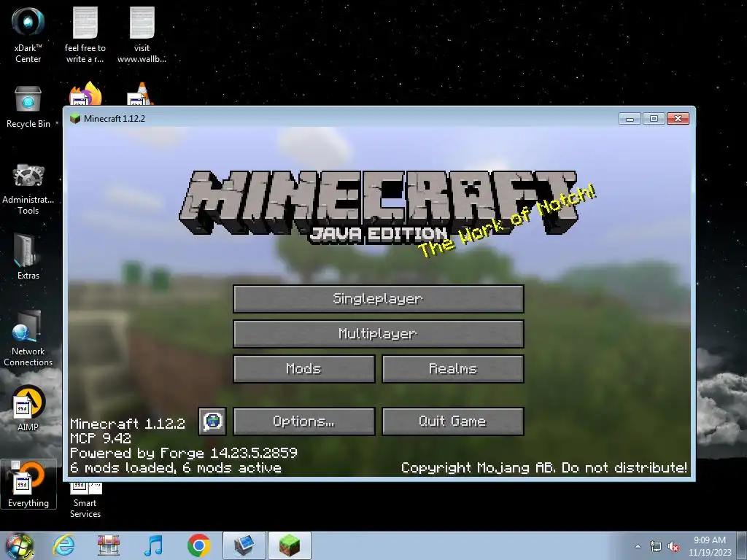Switch to the blue-screen launcher taskbar item
Viewport: 747px width, 560px height.
[x=244, y=545]
